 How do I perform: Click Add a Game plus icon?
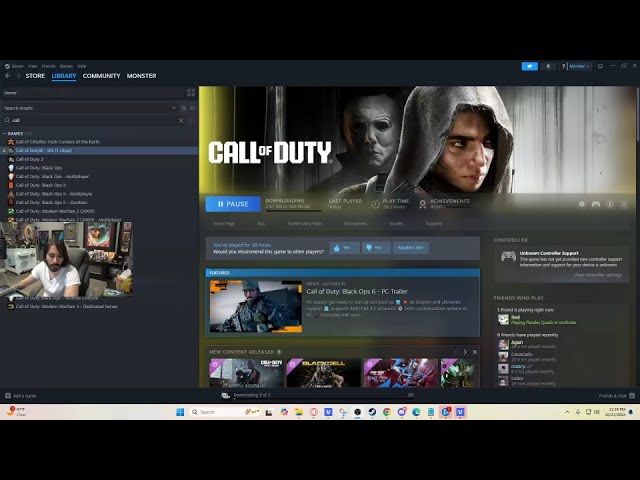[x=8, y=396]
